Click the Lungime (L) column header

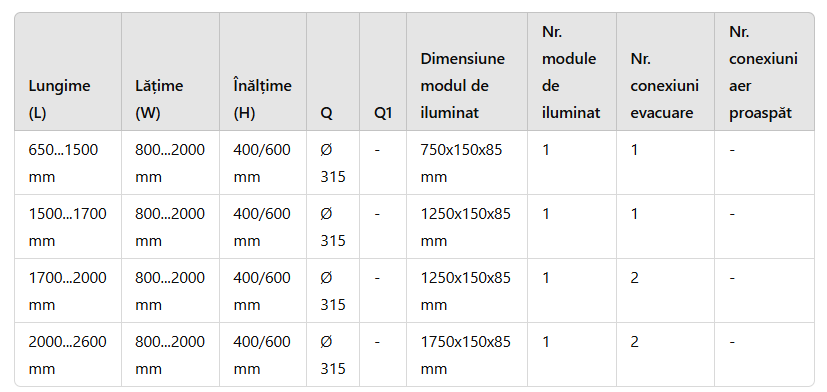68,72
